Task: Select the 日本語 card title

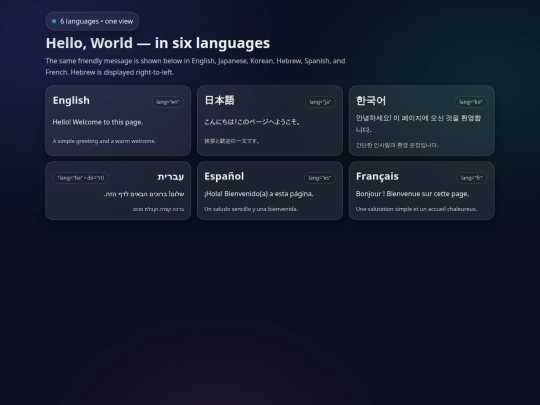Action: point(219,101)
